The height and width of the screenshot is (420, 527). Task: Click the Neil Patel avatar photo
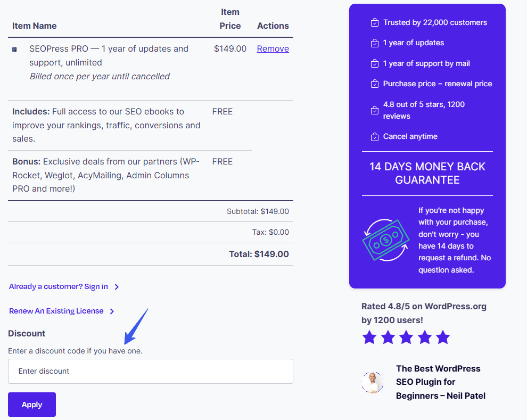372,382
